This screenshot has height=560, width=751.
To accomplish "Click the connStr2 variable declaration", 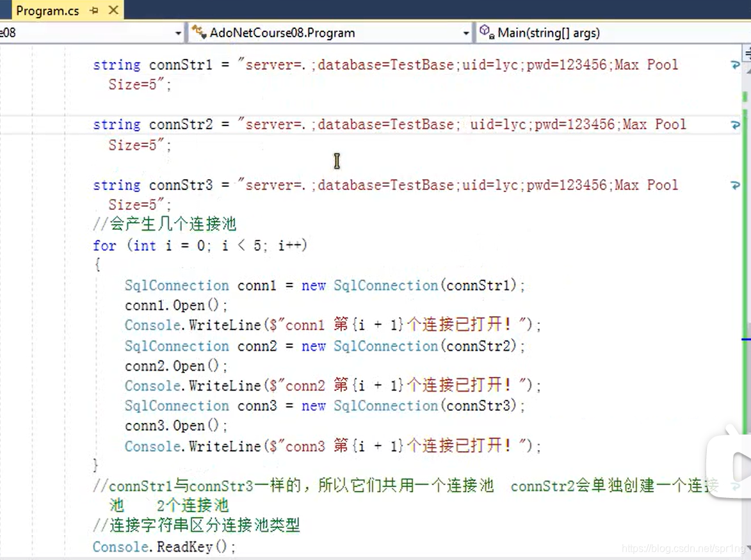I will [181, 124].
